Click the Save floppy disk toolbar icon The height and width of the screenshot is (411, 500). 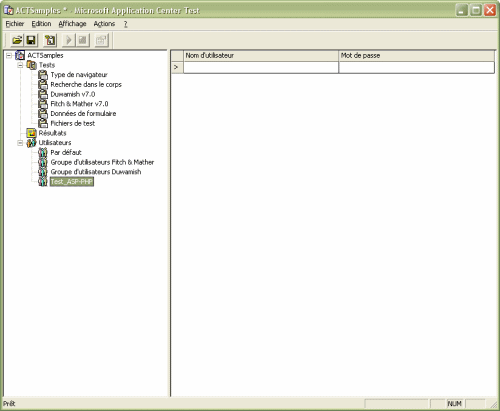[x=31, y=40]
